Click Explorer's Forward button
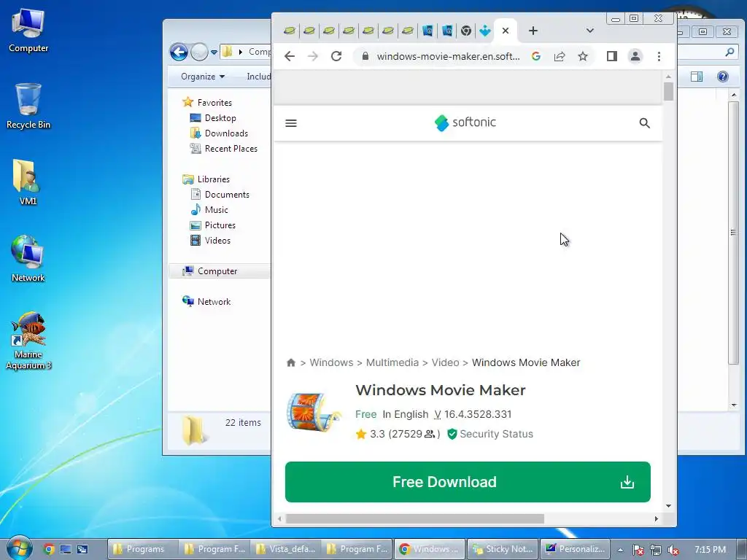The image size is (747, 560). (199, 52)
